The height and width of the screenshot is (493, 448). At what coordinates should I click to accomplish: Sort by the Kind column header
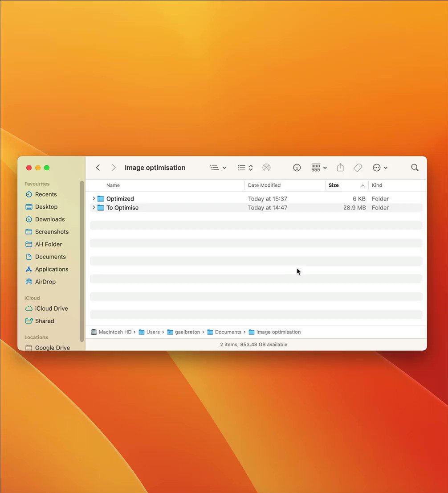[377, 185]
